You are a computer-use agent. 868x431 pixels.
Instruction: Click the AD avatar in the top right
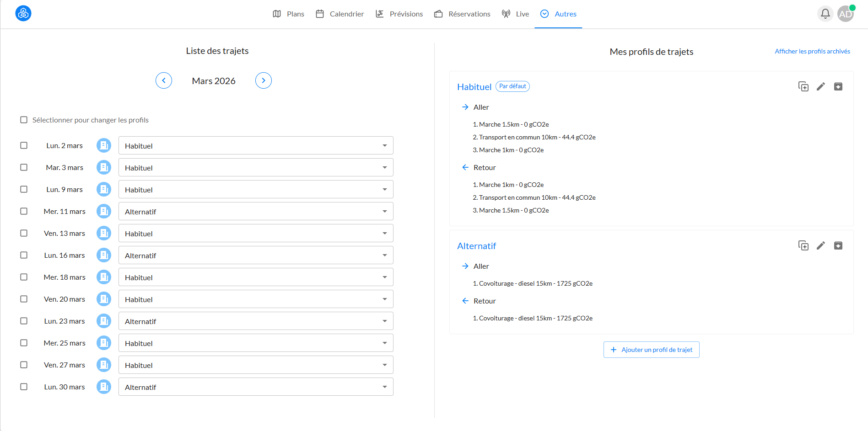point(845,13)
